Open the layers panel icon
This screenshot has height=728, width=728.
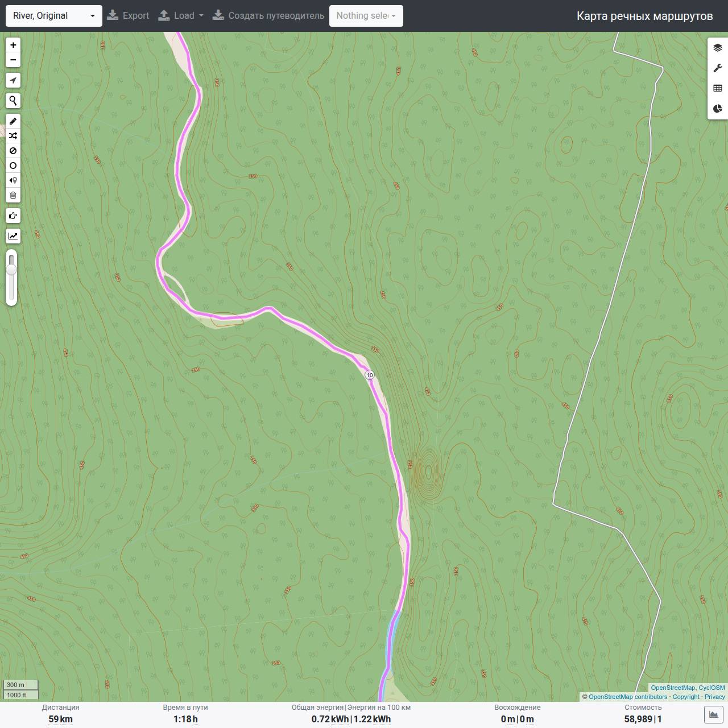[718, 48]
